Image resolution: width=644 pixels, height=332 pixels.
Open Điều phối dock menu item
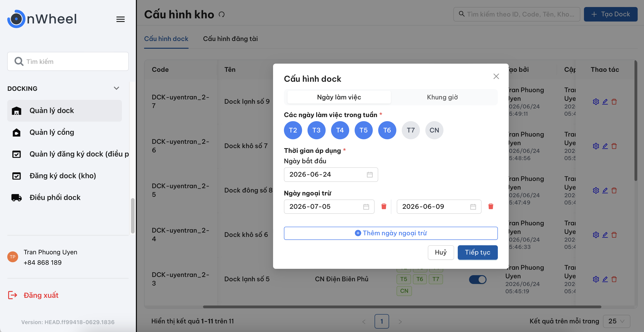pos(65,198)
